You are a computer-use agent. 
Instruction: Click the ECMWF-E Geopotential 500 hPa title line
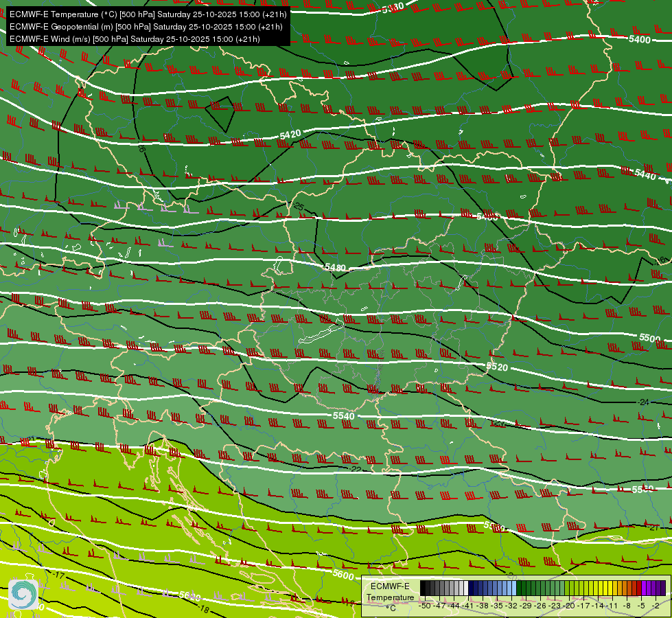pos(146,27)
